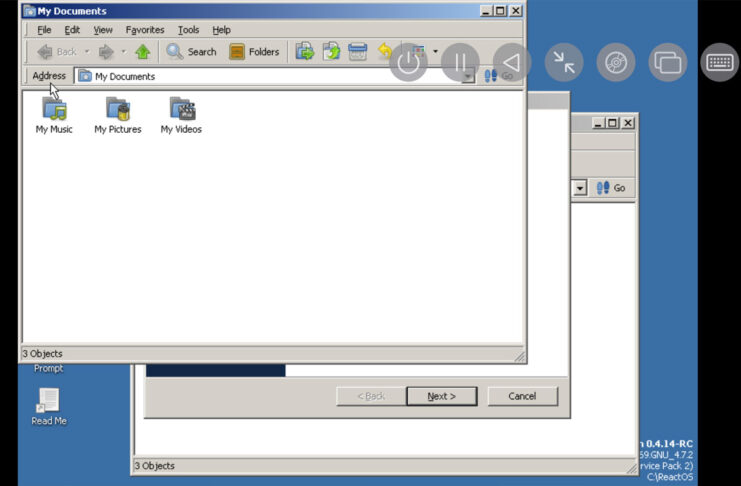Click the shrink arrows overlay button

(564, 62)
